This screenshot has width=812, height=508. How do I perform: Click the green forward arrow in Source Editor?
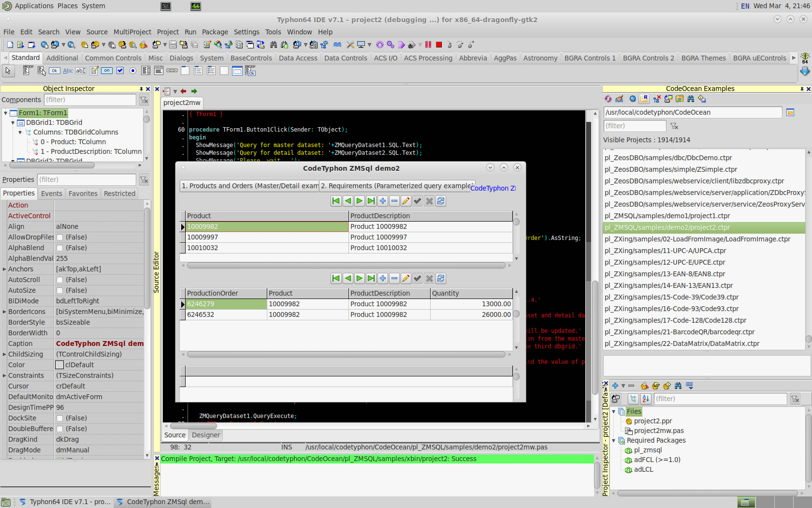194,91
